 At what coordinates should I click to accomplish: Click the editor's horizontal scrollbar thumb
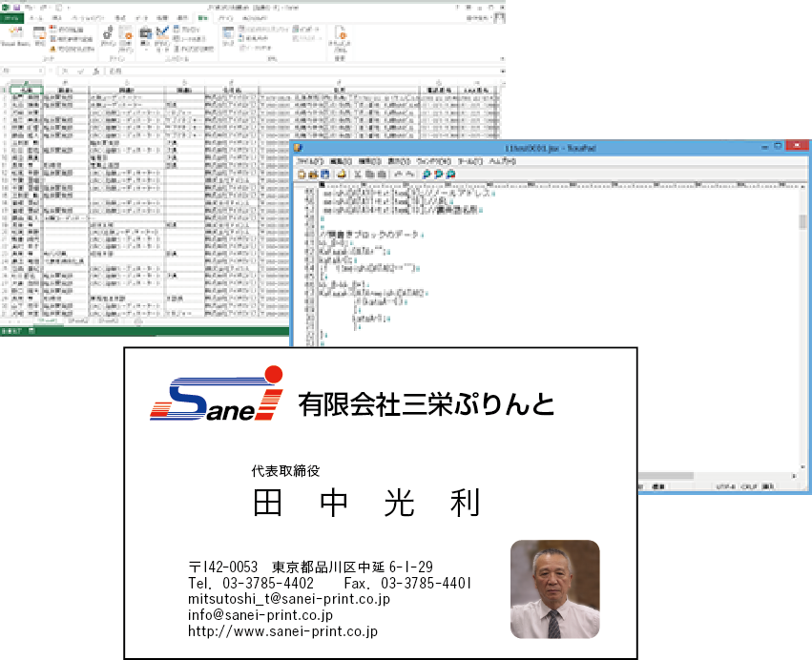pyautogui.click(x=666, y=476)
